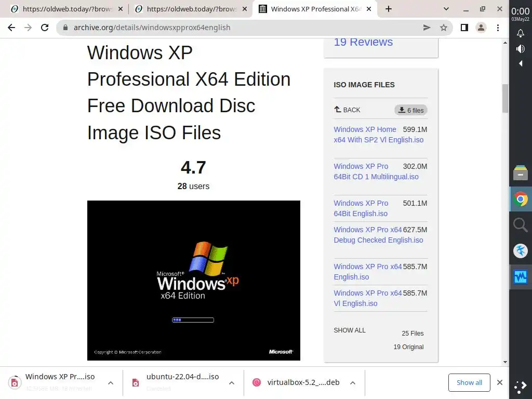Open a new browser tab

[x=389, y=9]
